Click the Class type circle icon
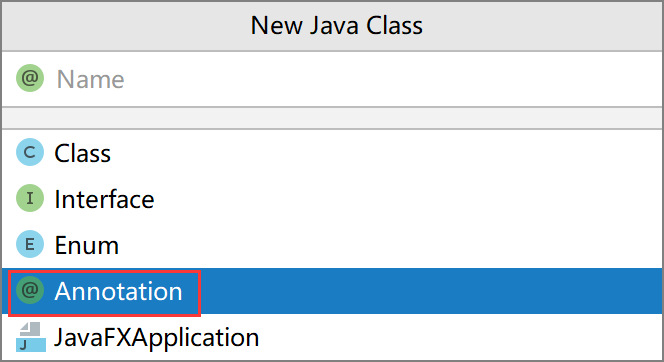 [x=30, y=152]
